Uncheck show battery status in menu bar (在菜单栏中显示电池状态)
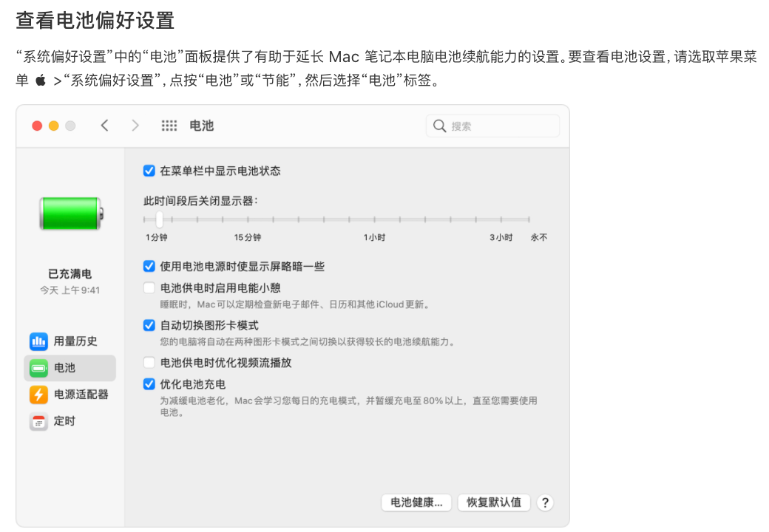This screenshot has height=532, width=769. click(x=149, y=171)
